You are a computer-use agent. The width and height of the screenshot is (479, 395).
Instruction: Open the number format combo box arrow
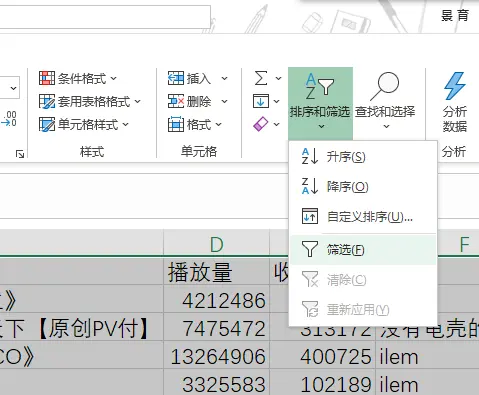click(13, 88)
